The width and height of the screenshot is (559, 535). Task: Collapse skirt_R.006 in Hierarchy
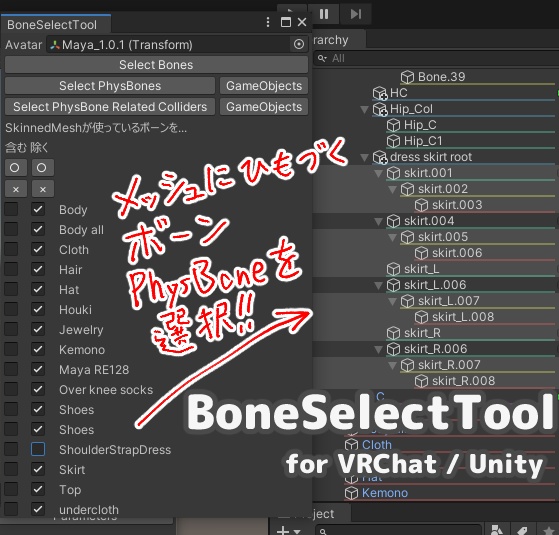pos(378,349)
